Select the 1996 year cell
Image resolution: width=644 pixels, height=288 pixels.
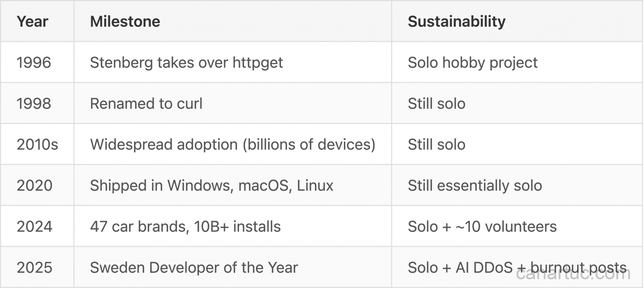[34, 62]
